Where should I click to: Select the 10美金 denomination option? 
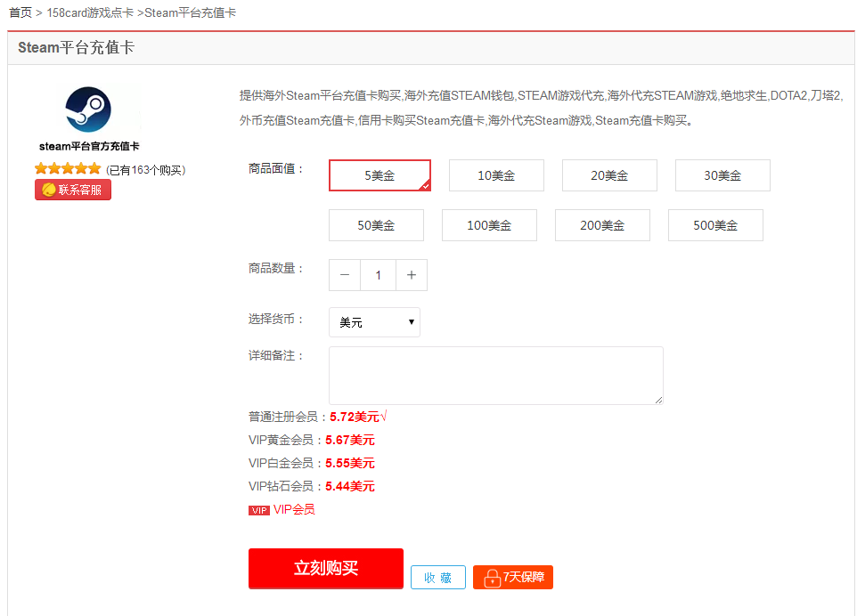496,175
